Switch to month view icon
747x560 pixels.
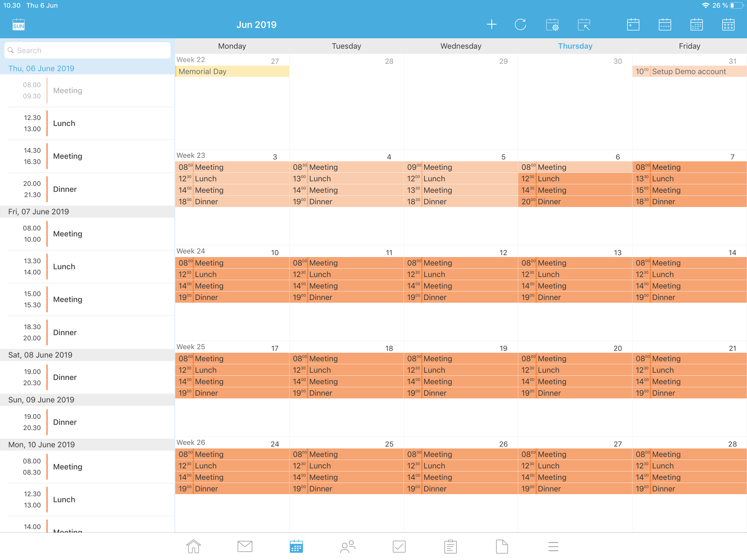tap(728, 25)
